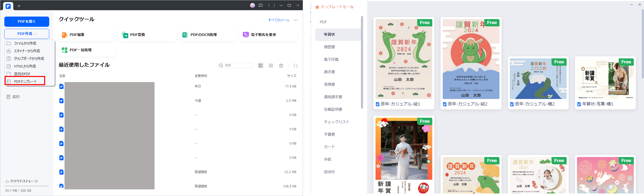The image size is (644, 196).
Task: Choose PDFテンプレート from the menu
Action: (x=25, y=81)
